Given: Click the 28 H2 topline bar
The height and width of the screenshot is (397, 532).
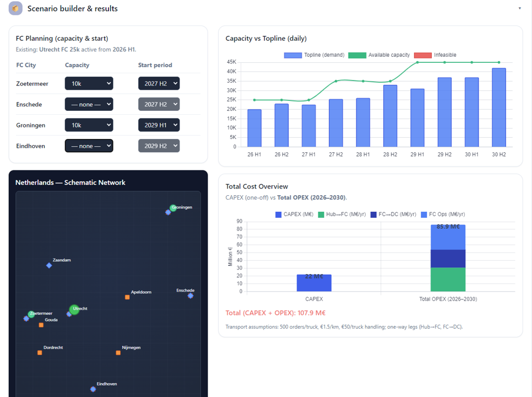Looking at the screenshot, I should (390, 116).
